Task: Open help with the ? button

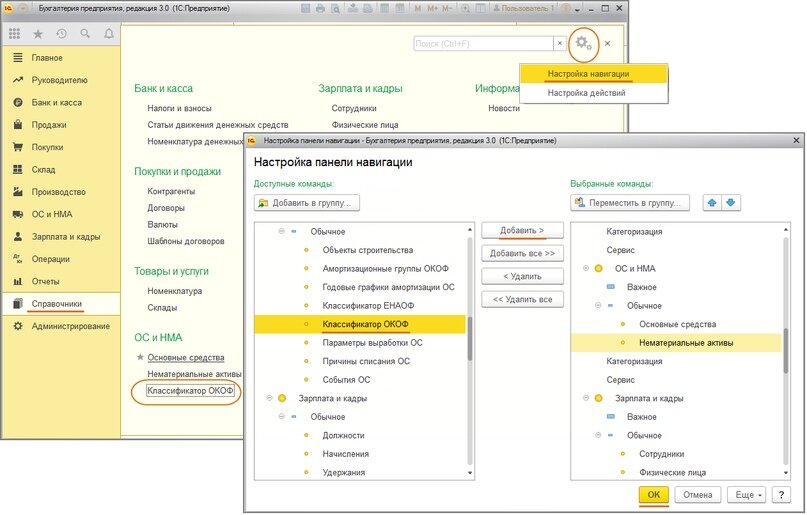Action: [x=781, y=495]
